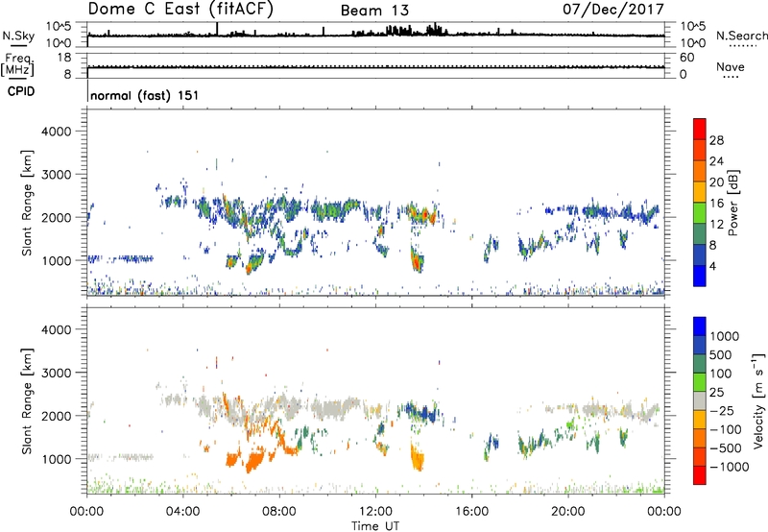Image resolution: width=768 pixels, height=532 pixels.
Task: Click the "N.Search" legend label
Action: (741, 36)
